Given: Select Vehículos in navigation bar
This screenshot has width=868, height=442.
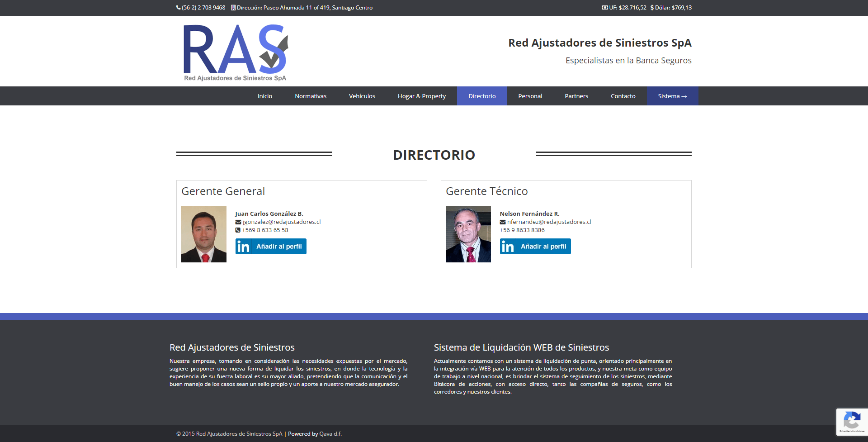Looking at the screenshot, I should coord(362,96).
